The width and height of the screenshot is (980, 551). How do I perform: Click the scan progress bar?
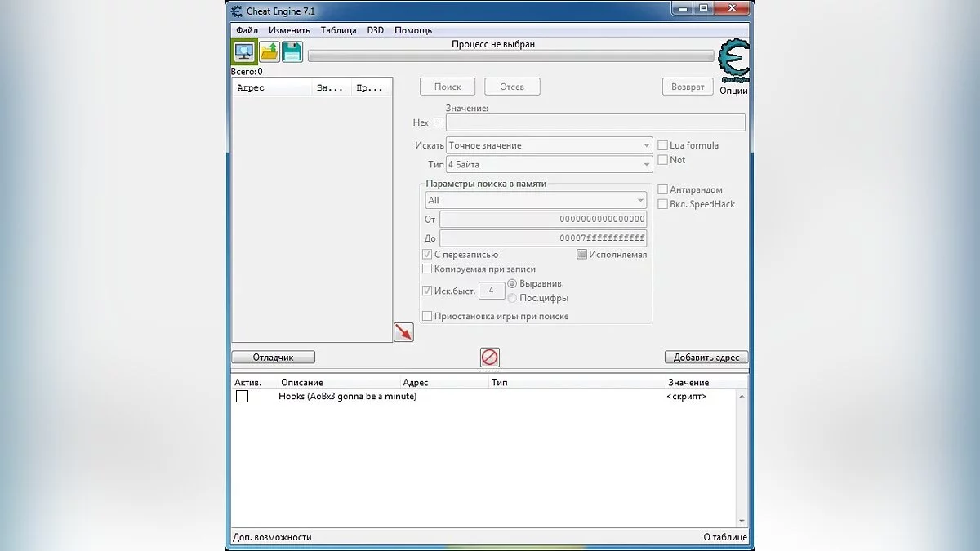[510, 56]
